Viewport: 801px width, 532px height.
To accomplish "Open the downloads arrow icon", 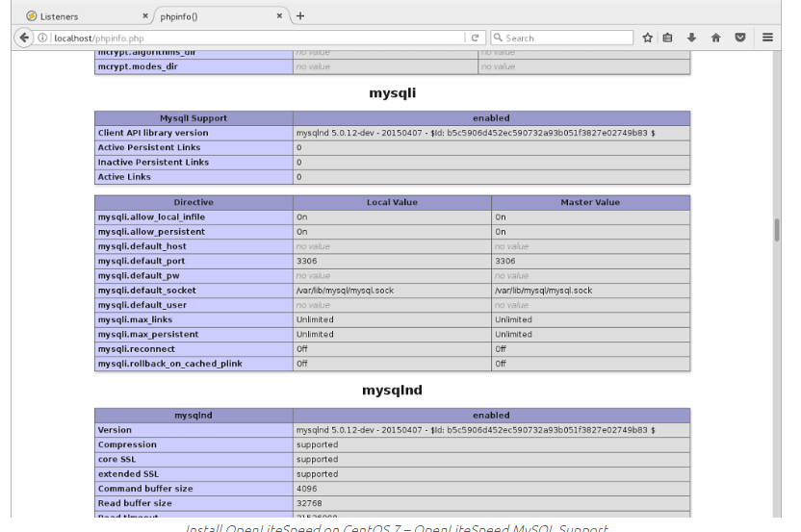I will coord(691,38).
